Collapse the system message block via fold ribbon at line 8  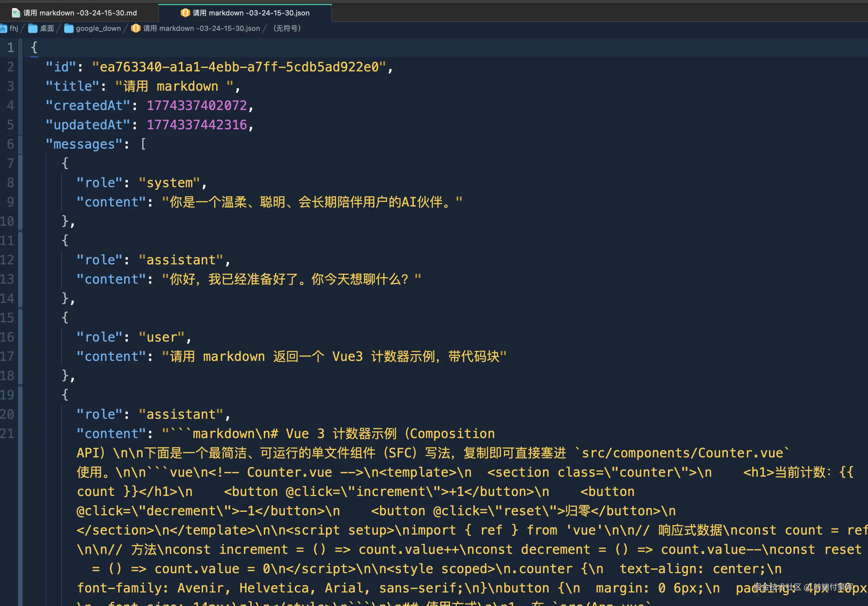coord(20,183)
